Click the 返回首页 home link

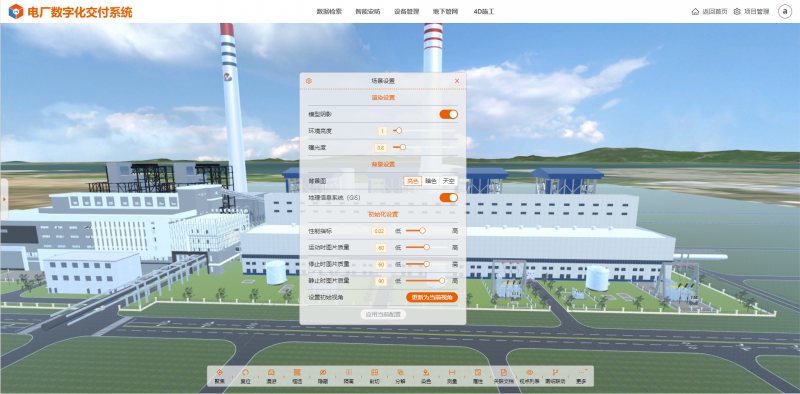tap(709, 11)
